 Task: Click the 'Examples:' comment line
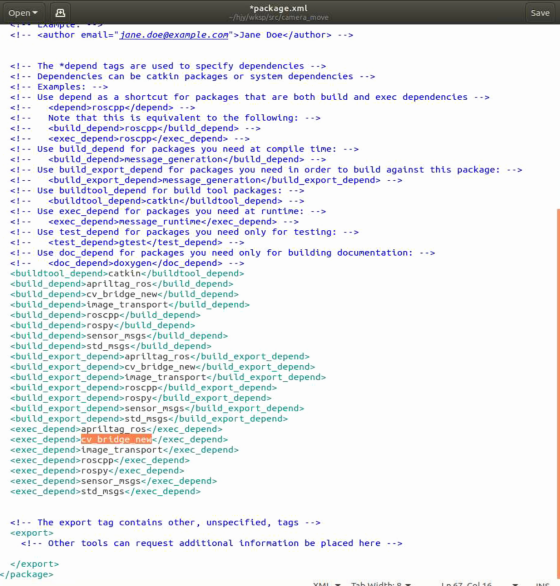[x=59, y=87]
